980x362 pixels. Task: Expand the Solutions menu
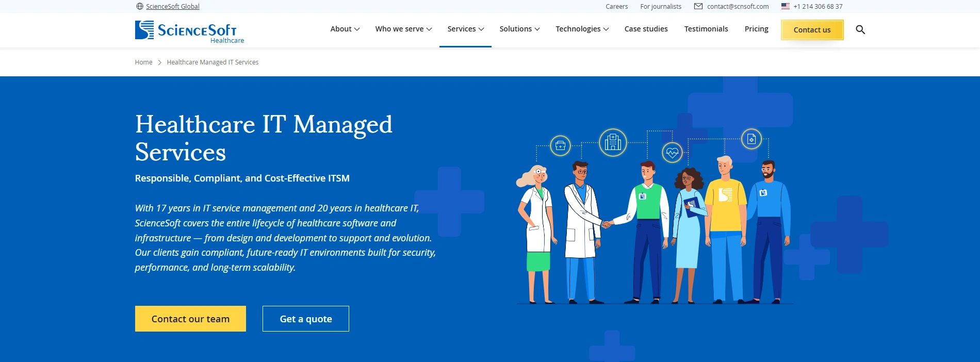click(519, 29)
